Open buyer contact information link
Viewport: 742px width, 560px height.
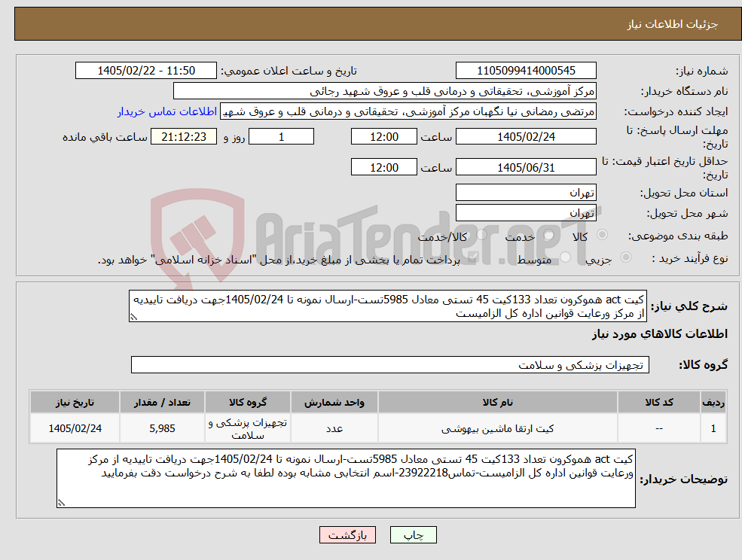pyautogui.click(x=167, y=111)
